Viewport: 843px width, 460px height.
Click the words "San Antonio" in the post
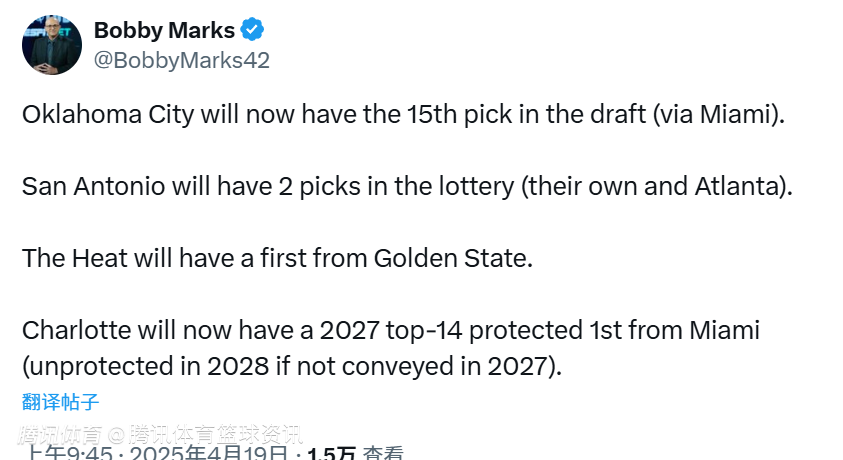(x=92, y=186)
